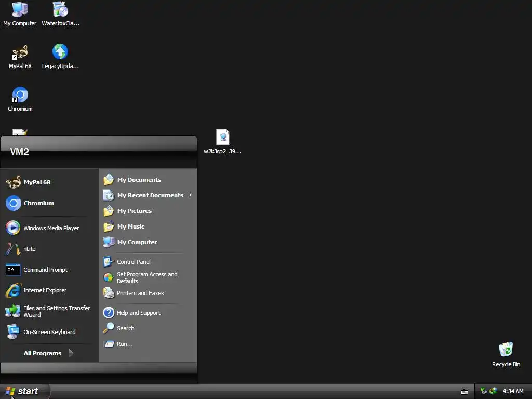Open My Computer desktop icon

[x=20, y=14]
